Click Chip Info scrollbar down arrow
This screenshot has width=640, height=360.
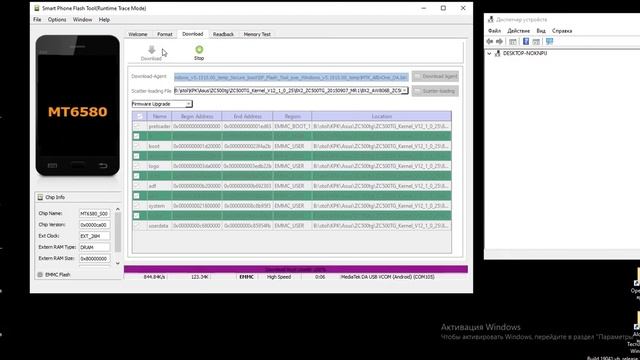118,264
